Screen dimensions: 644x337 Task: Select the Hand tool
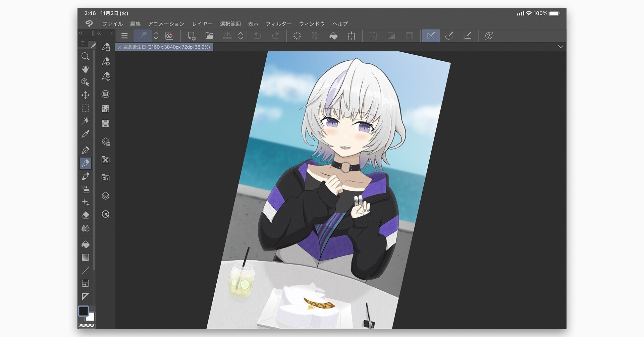click(x=86, y=69)
